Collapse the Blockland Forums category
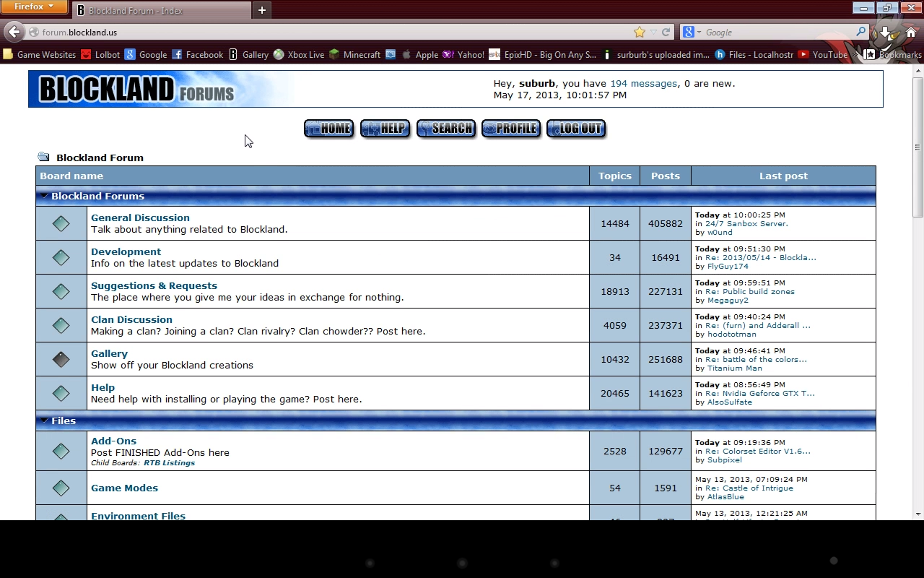 45,196
